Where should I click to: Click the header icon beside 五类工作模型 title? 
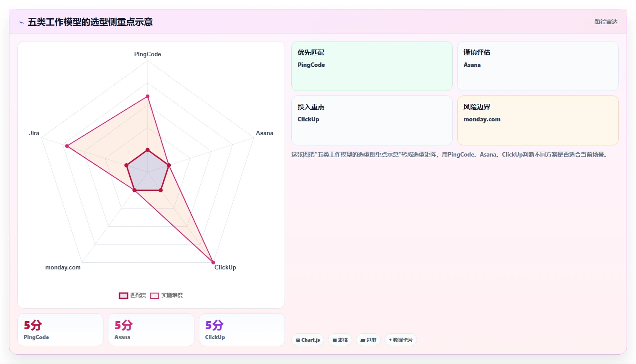pyautogui.click(x=21, y=22)
